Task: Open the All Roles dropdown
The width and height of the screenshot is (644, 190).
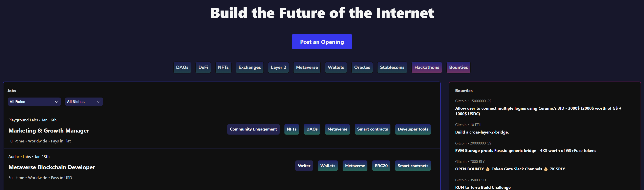Action: [34, 102]
